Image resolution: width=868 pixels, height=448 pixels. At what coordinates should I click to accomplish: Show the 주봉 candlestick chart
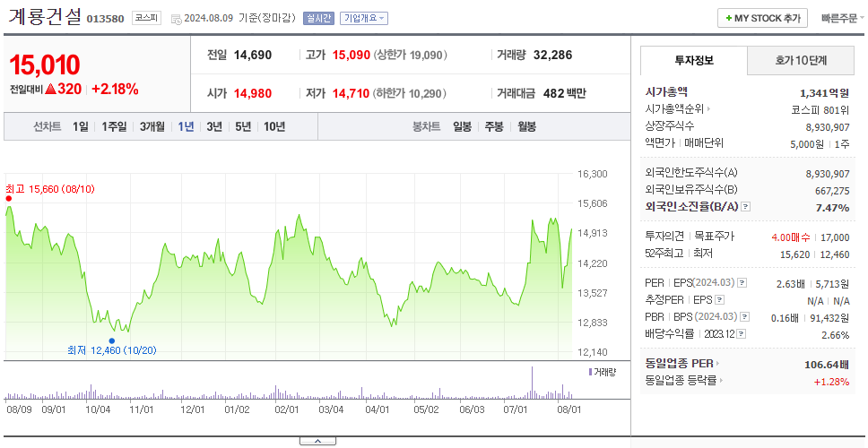point(494,126)
